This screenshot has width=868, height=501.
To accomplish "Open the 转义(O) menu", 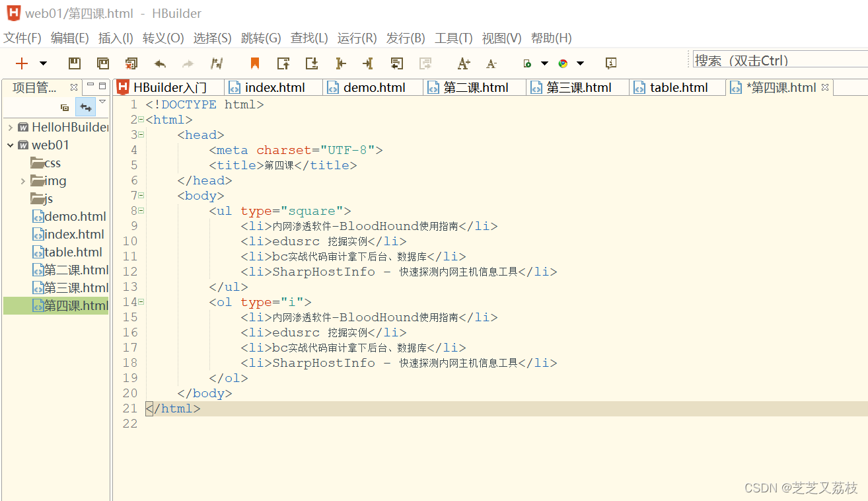I will tap(163, 38).
